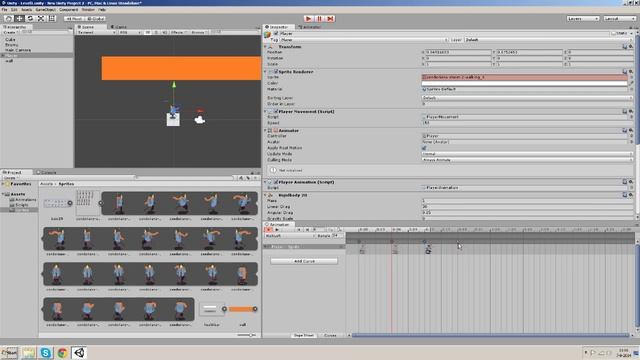Image resolution: width=640 pixels, height=360 pixels.
Task: Open the Culling Mode dropdown
Action: click(527, 160)
